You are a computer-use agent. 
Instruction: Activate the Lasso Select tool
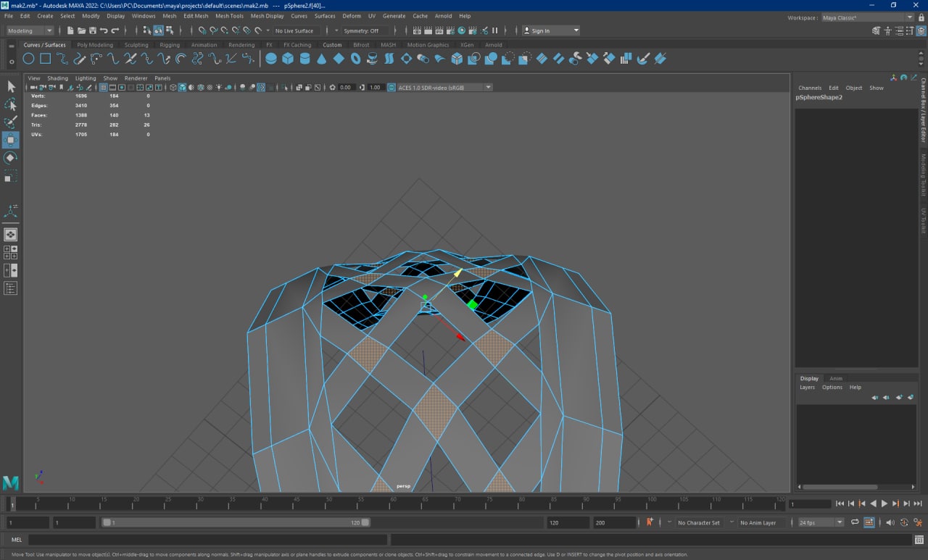click(x=11, y=104)
